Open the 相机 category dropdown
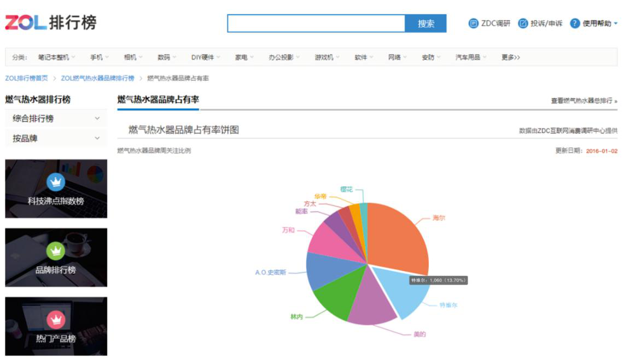Viewport: 630px width, 364px height. (x=133, y=57)
